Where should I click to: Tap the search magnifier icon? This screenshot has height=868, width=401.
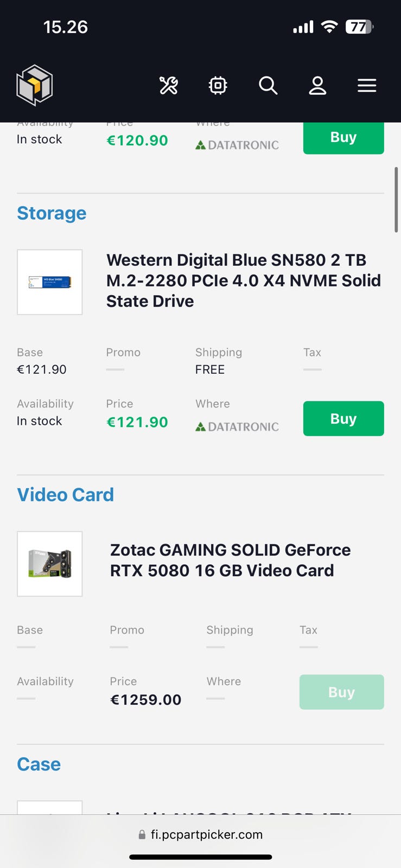tap(268, 85)
